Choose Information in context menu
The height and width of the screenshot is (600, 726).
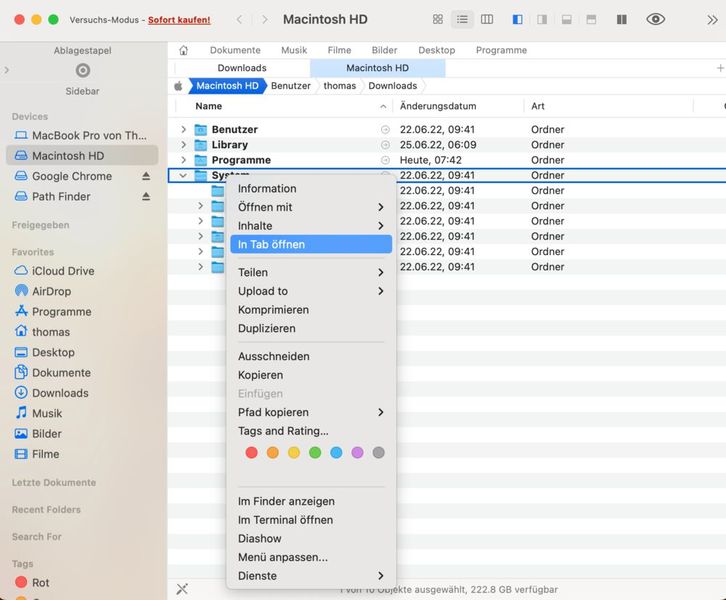(311, 188)
